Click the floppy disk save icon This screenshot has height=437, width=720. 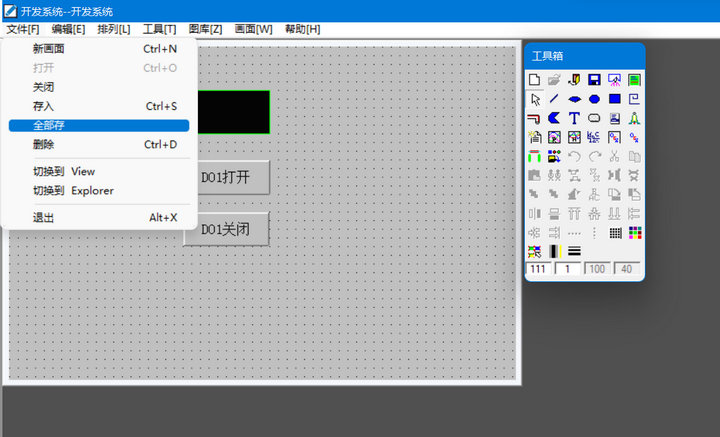[x=594, y=80]
